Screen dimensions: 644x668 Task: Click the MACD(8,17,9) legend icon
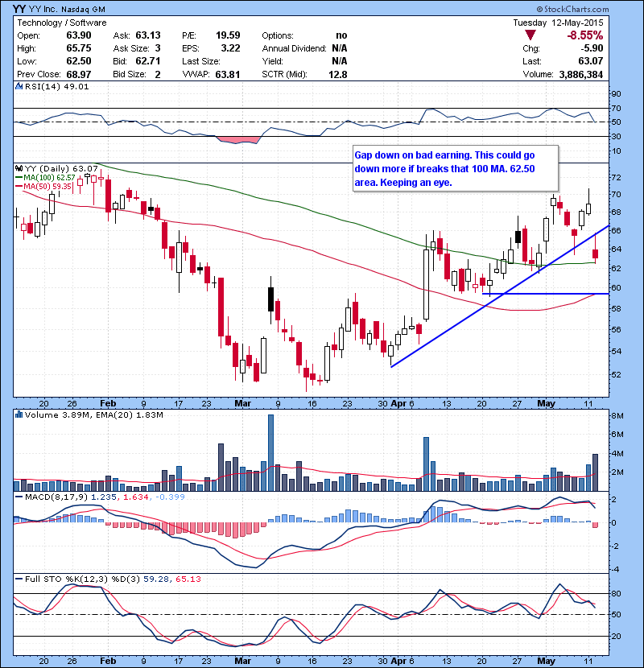click(x=17, y=497)
